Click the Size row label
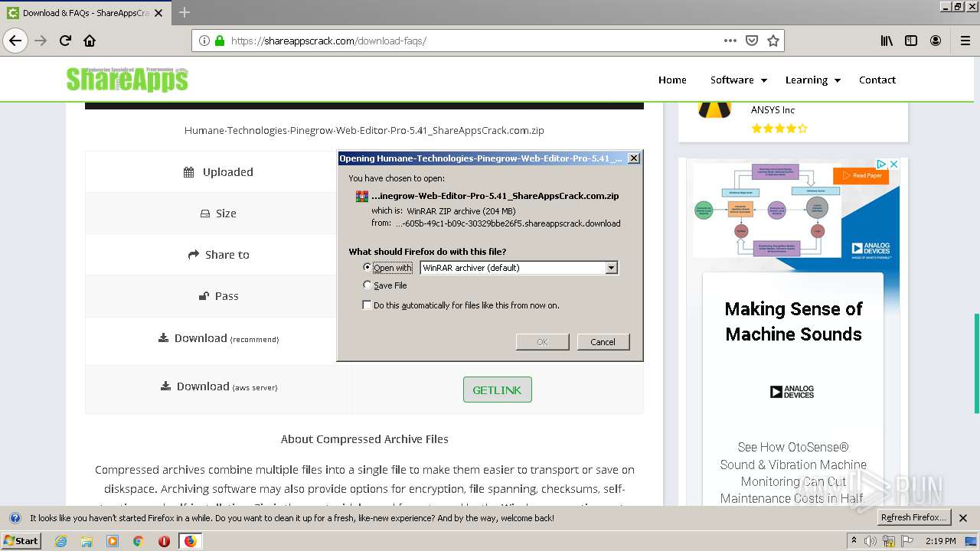 point(218,214)
